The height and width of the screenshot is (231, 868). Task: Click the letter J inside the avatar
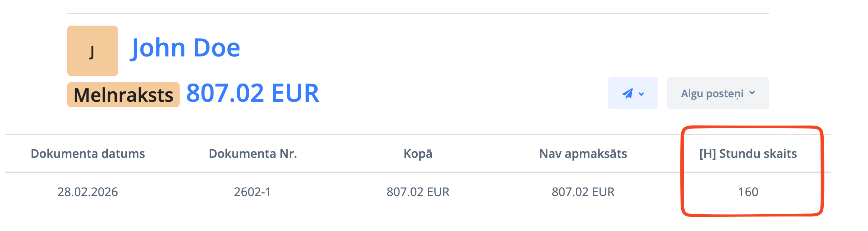click(92, 52)
